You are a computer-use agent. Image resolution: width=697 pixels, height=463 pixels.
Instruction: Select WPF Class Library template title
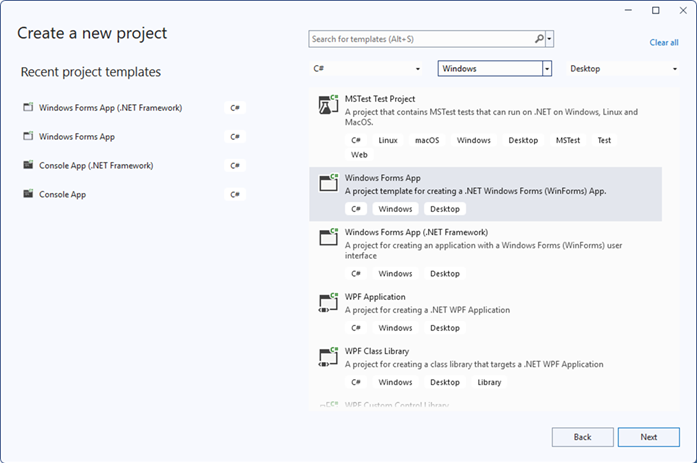377,351
